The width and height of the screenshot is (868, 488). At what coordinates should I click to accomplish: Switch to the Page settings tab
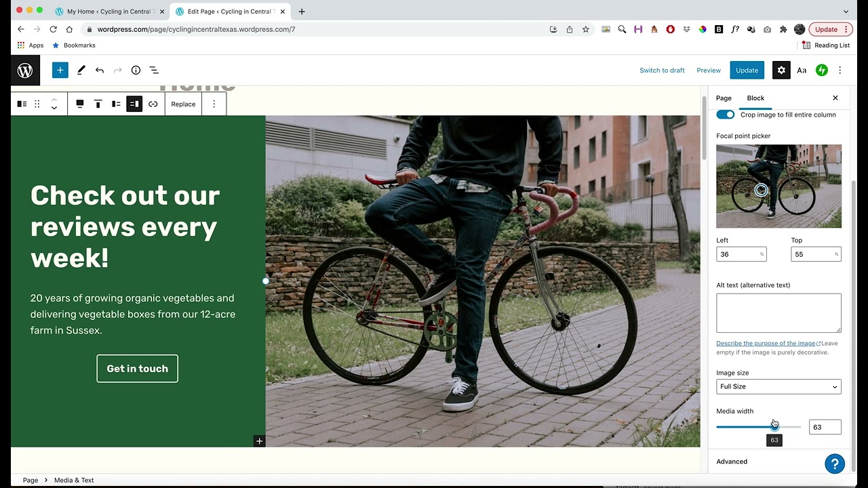[x=724, y=98]
